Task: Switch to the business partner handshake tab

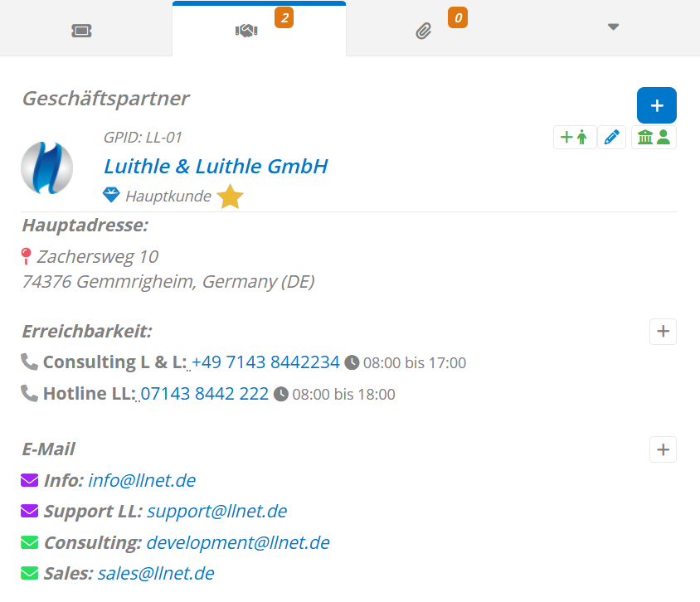Action: [246, 31]
